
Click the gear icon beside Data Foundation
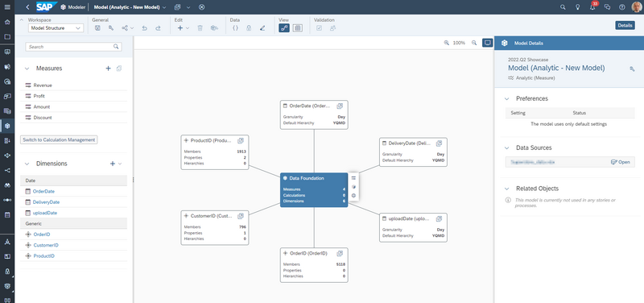[353, 195]
